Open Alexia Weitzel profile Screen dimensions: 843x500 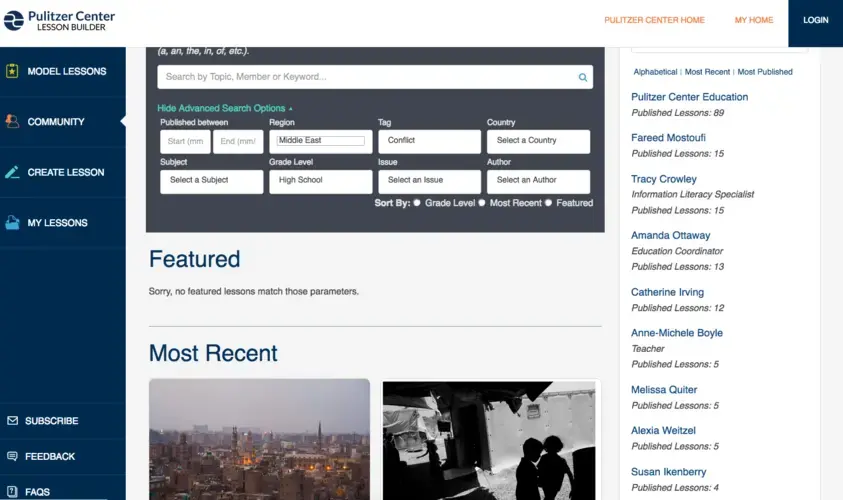(663, 430)
